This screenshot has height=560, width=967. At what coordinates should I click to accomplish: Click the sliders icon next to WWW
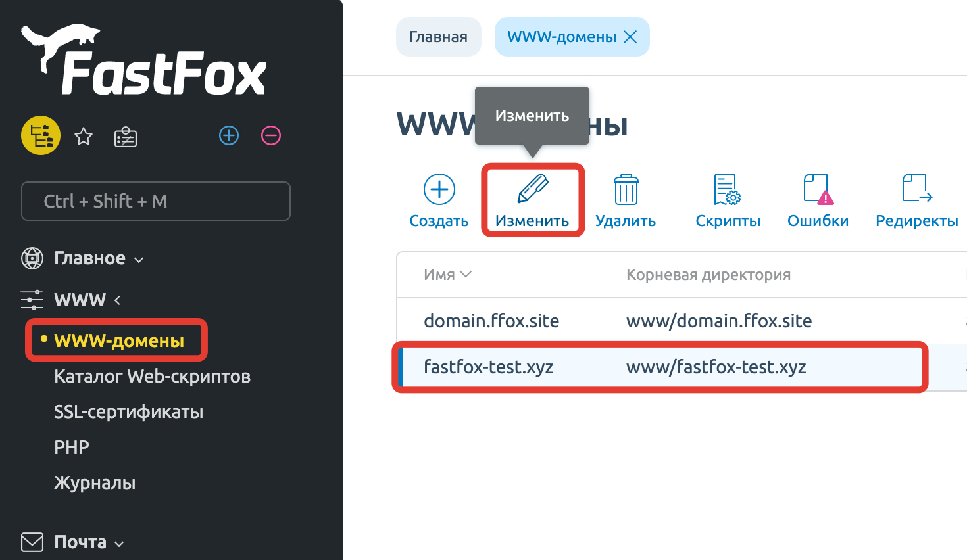pos(32,300)
